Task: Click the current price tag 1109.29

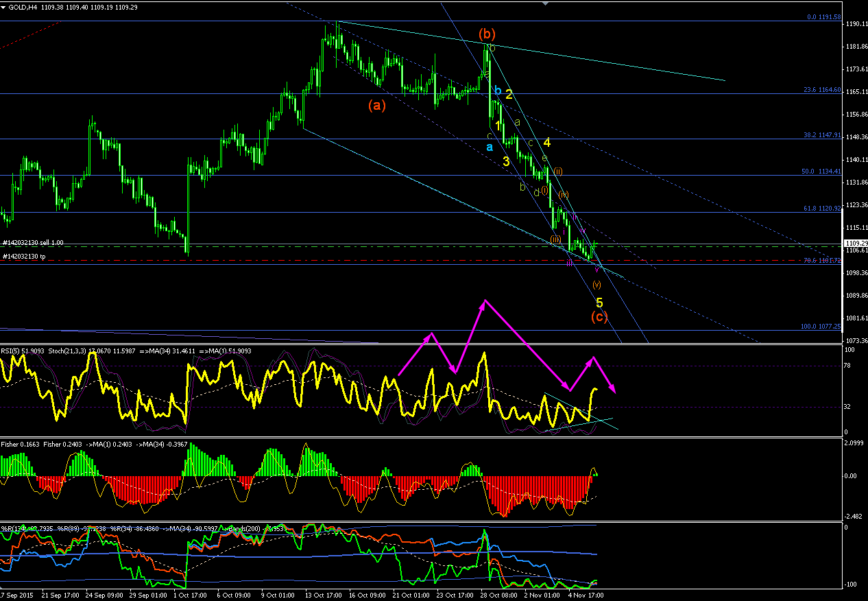Action: point(856,244)
